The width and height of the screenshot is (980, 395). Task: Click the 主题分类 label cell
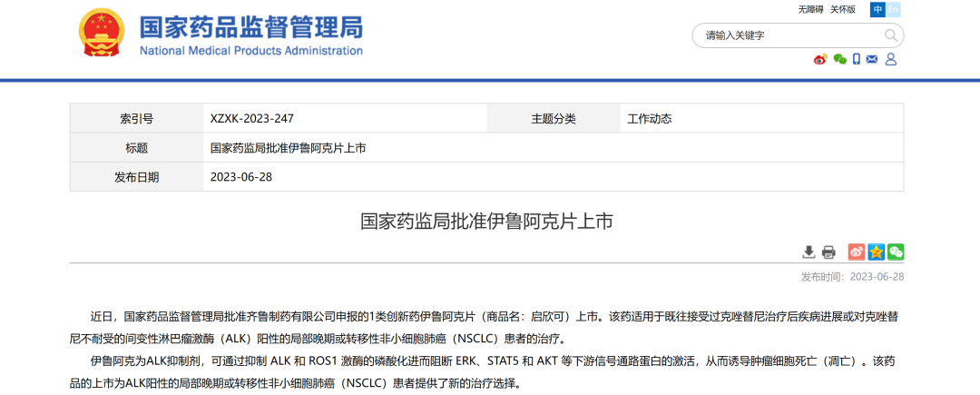click(554, 119)
